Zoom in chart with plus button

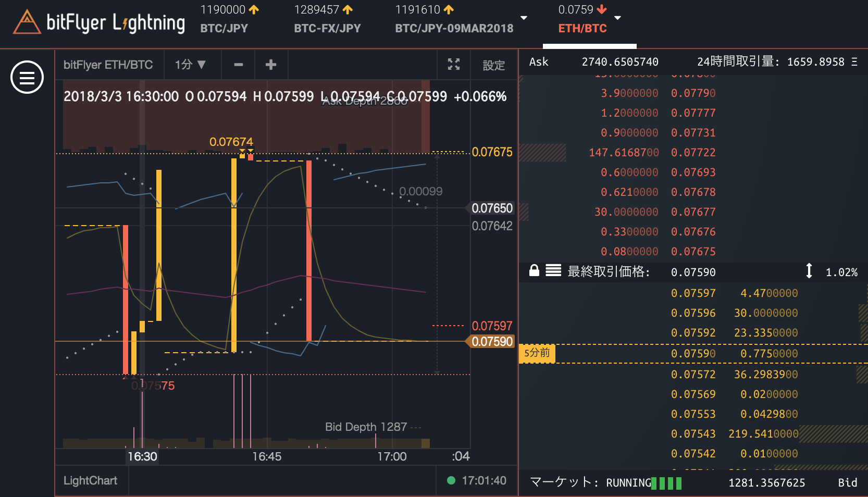click(x=271, y=65)
